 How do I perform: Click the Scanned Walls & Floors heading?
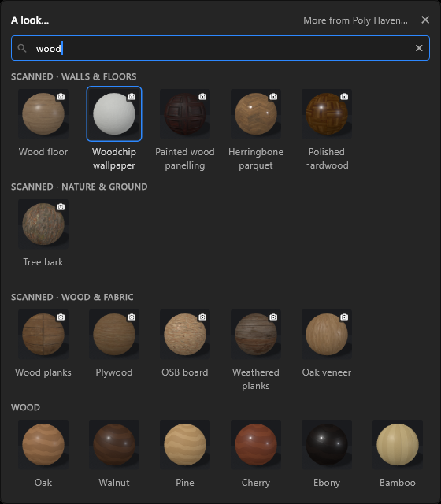[73, 76]
